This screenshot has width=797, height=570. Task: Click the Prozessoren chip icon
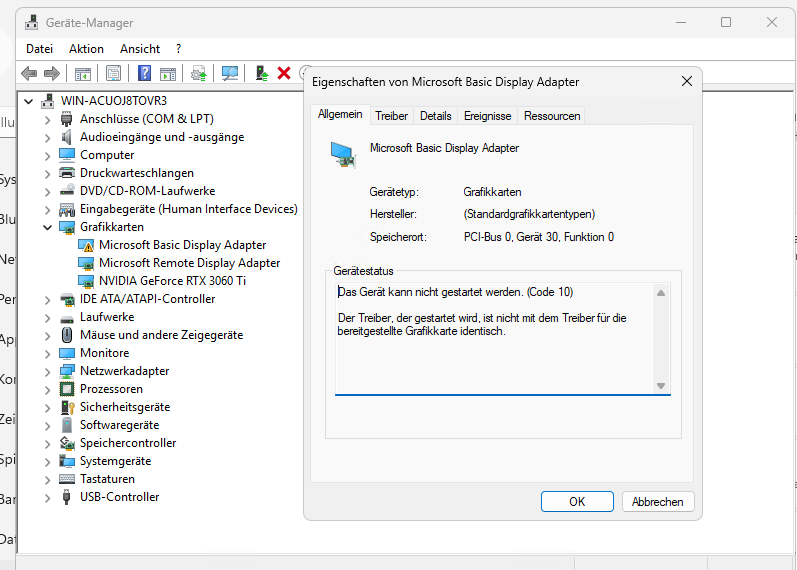pos(67,389)
